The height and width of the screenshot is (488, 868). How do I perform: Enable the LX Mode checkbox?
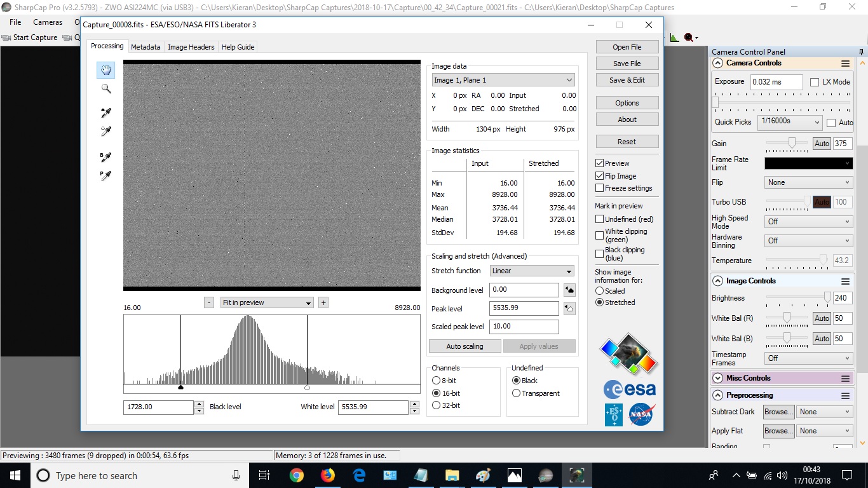[x=815, y=82]
